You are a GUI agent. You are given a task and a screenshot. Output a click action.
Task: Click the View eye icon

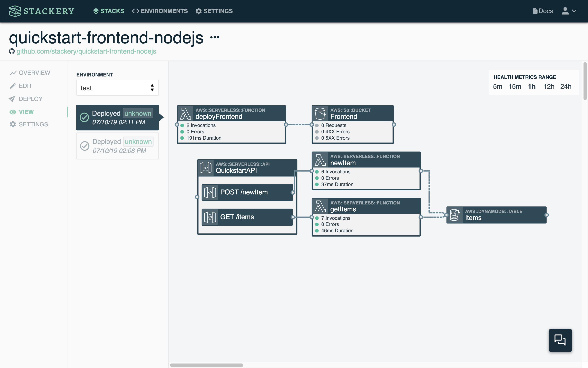[x=13, y=112]
